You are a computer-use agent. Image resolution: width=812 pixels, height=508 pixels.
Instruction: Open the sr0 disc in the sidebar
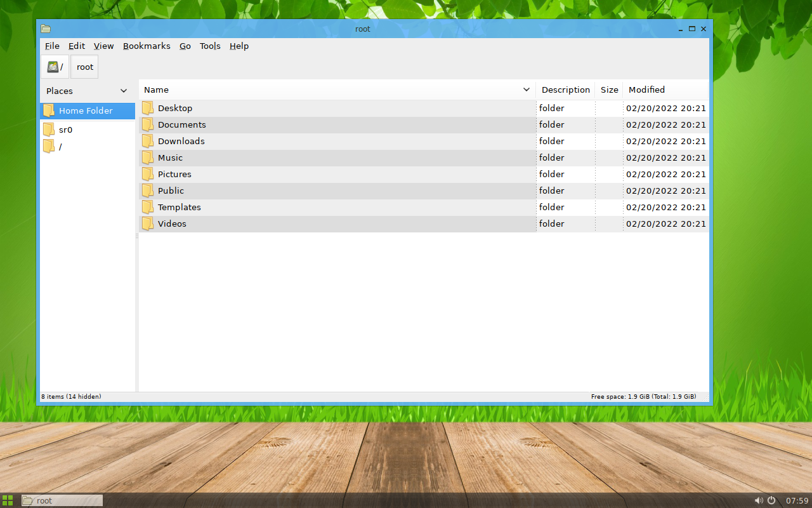coord(65,129)
